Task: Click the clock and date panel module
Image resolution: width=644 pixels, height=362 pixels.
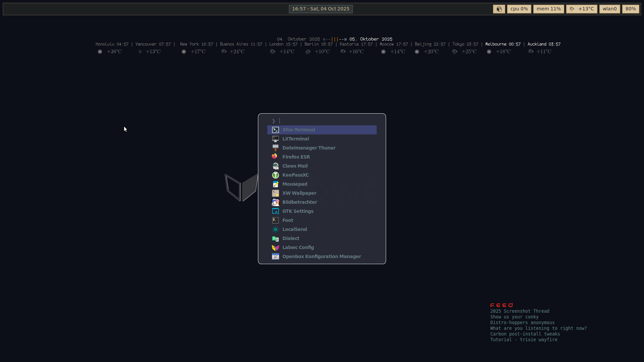Action: [321, 9]
